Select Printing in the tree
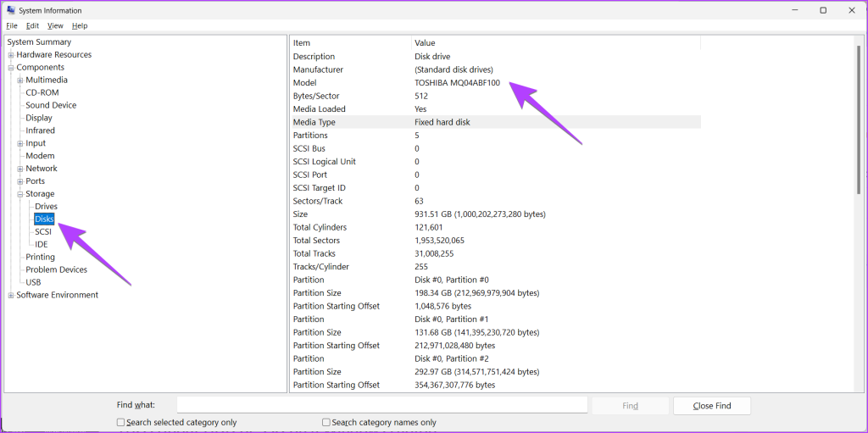868x433 pixels. [x=40, y=257]
